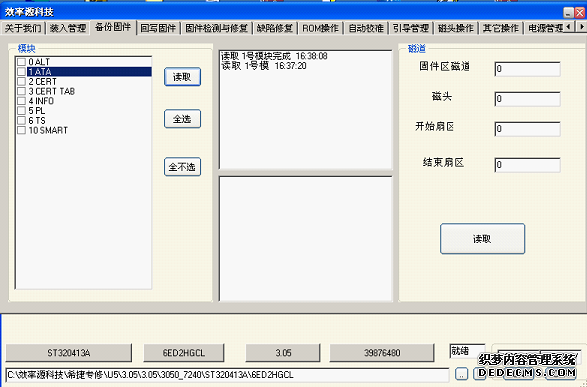The width and height of the screenshot is (587, 387).
Task: Click the file path input field
Action: coord(227,375)
